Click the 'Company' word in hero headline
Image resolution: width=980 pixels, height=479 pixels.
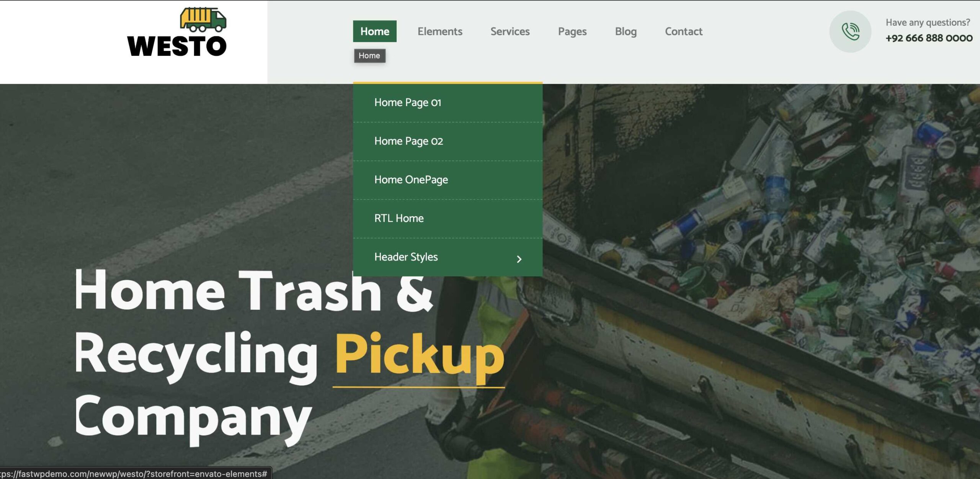(193, 418)
